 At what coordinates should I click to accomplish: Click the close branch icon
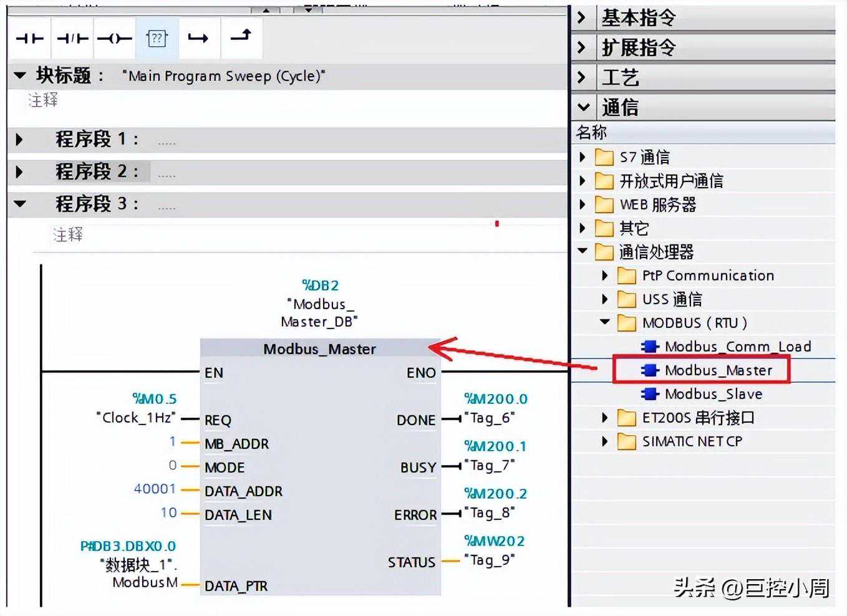[241, 36]
